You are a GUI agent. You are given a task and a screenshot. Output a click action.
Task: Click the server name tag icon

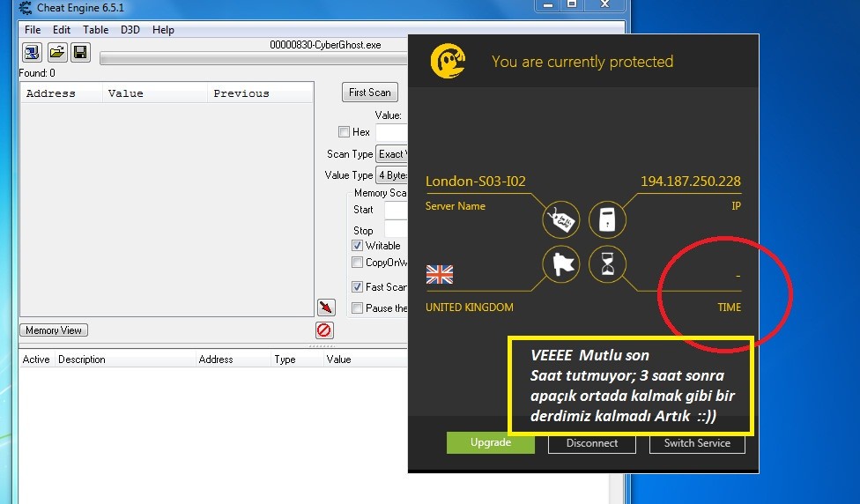pyautogui.click(x=561, y=220)
